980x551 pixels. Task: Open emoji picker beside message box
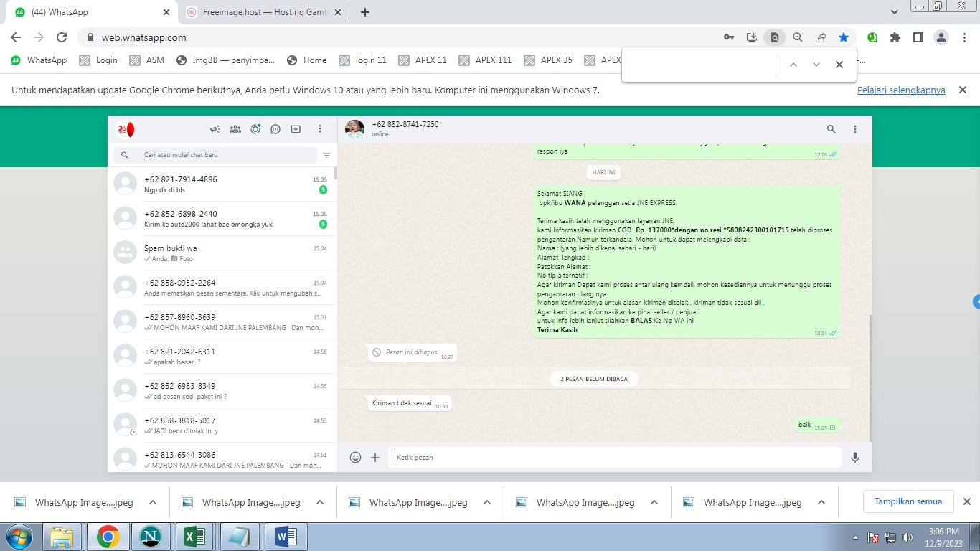(355, 457)
